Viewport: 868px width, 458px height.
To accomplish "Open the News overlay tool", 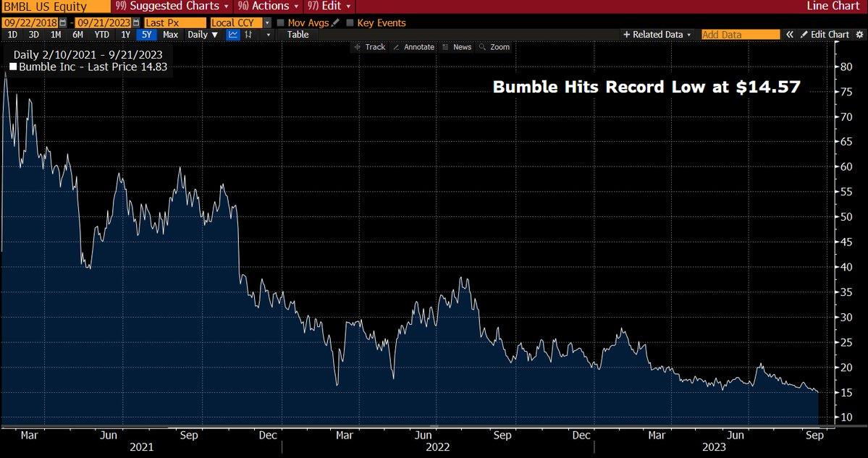I will click(457, 47).
